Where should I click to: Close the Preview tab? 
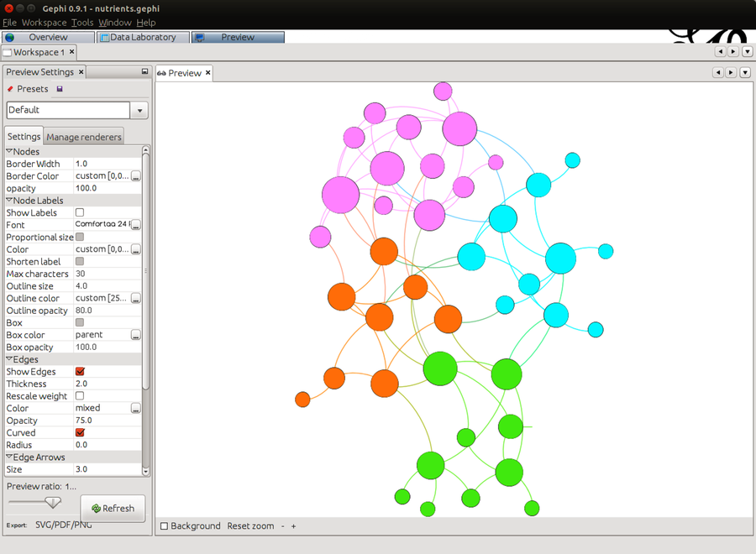pyautogui.click(x=207, y=73)
